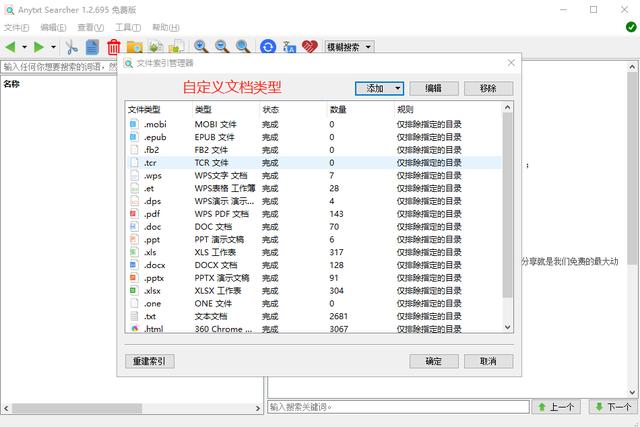Select the .pptx file type row
The width and height of the screenshot is (640, 427).
tap(314, 278)
